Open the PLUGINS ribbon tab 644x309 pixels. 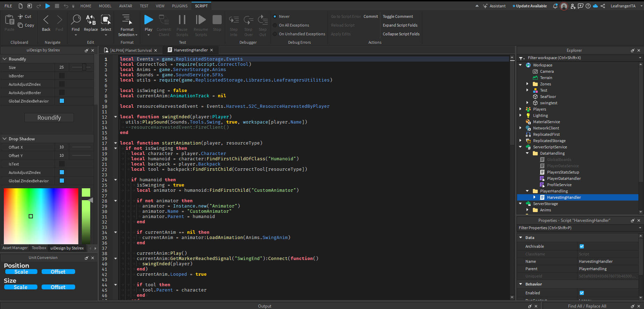[x=180, y=6]
